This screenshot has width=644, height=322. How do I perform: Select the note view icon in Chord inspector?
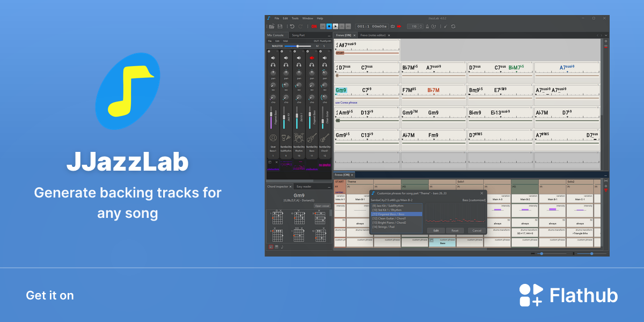(282, 247)
